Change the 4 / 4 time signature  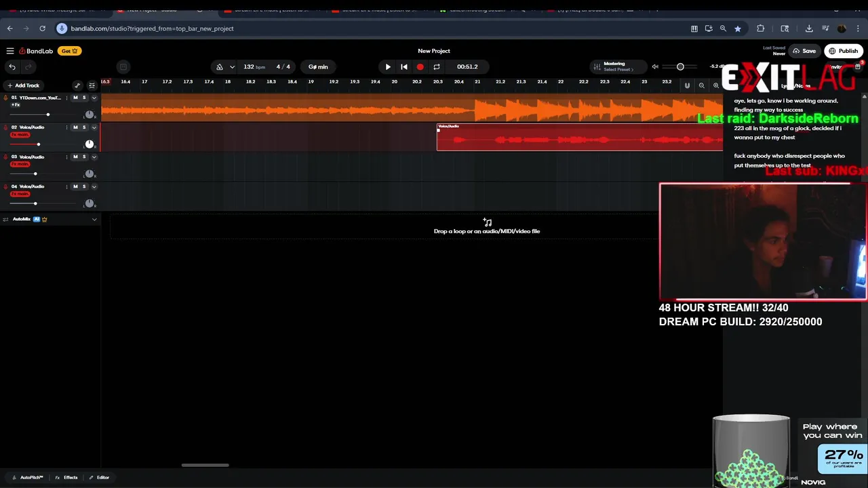coord(283,67)
